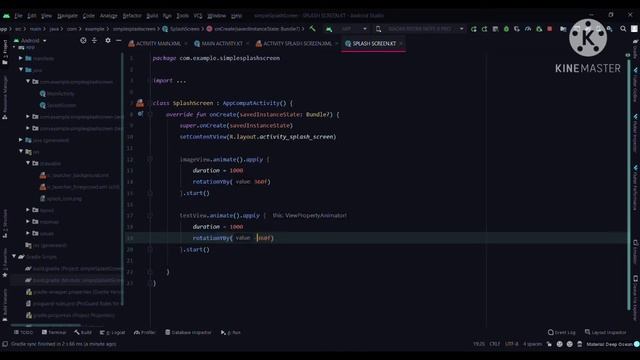This screenshot has height=360, width=640.
Task: Open the device selector dropdown
Action: click(x=420, y=29)
